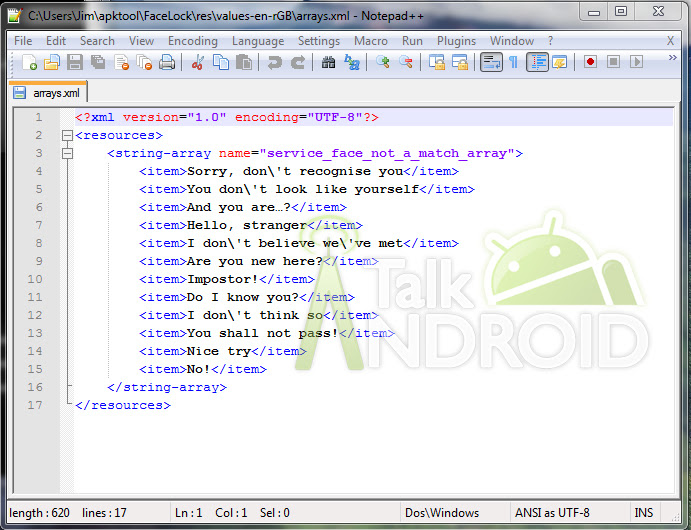
Task: Toggle the Word Wrap toolbar button
Action: click(491, 62)
